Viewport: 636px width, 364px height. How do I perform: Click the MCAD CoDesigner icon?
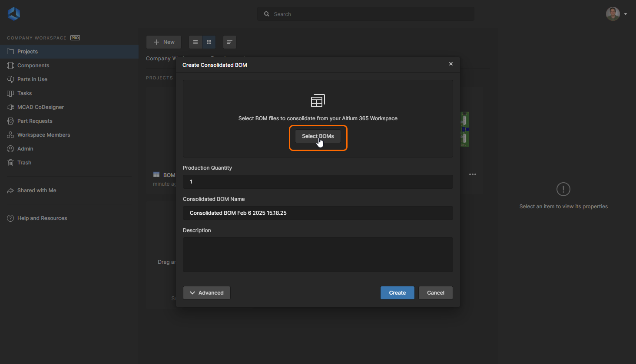click(10, 107)
